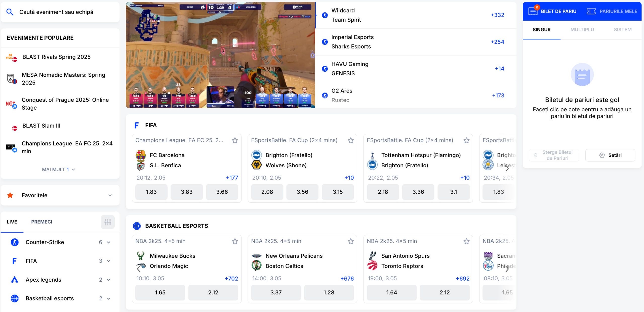644x312 pixels.
Task: Open +702 markets for Bucks vs Magic
Action: coord(231,279)
